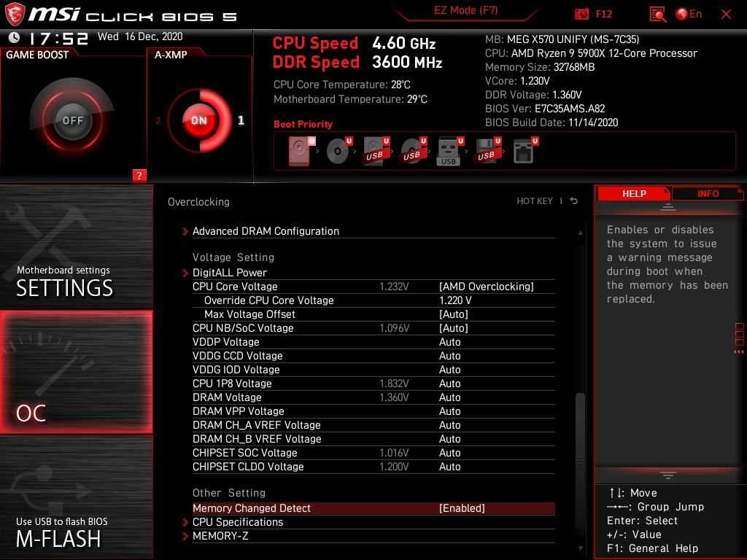Screen dimensions: 747x560
Task: Edit the VDDG CCD Voltage value
Action: point(449,356)
